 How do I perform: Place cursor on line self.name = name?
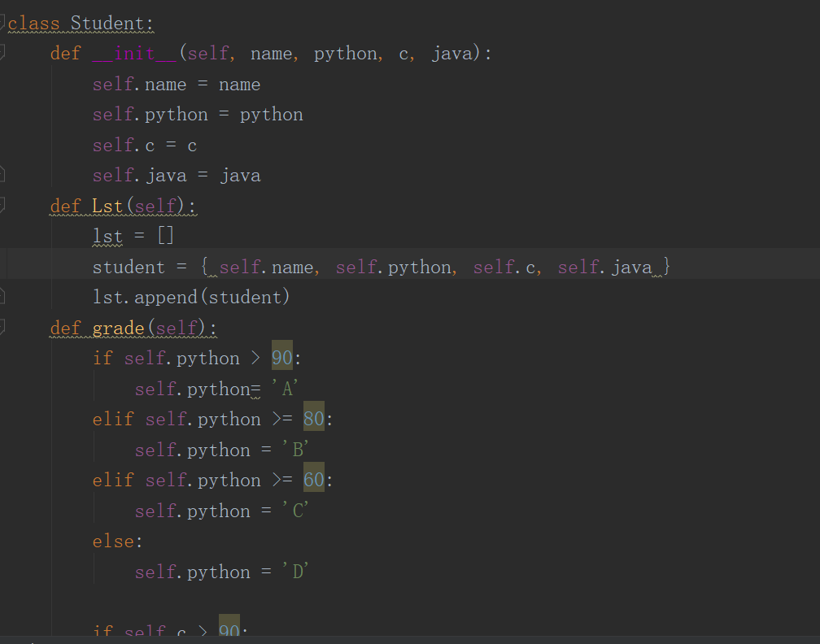[x=177, y=85]
